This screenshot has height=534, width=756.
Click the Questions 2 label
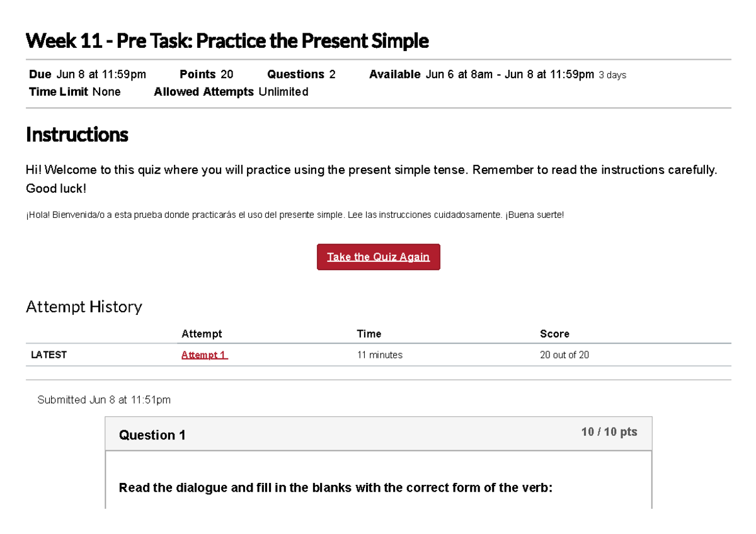[301, 74]
